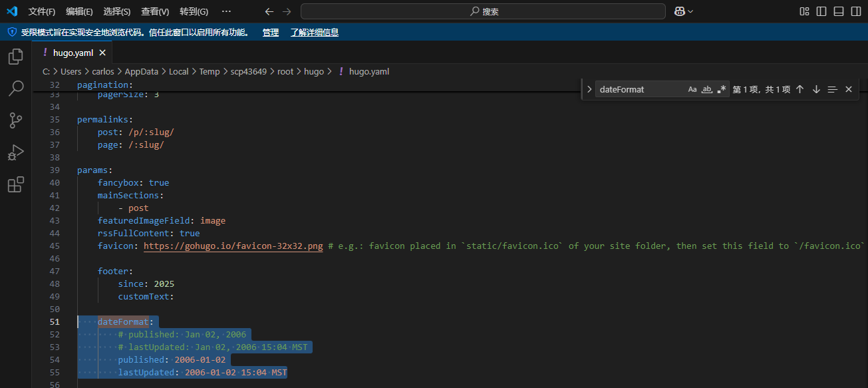868x388 pixels.
Task: Go back using the left arrow
Action: 269,11
